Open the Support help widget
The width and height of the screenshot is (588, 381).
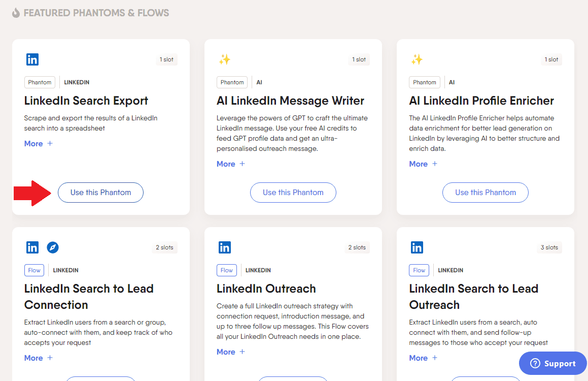click(x=553, y=363)
